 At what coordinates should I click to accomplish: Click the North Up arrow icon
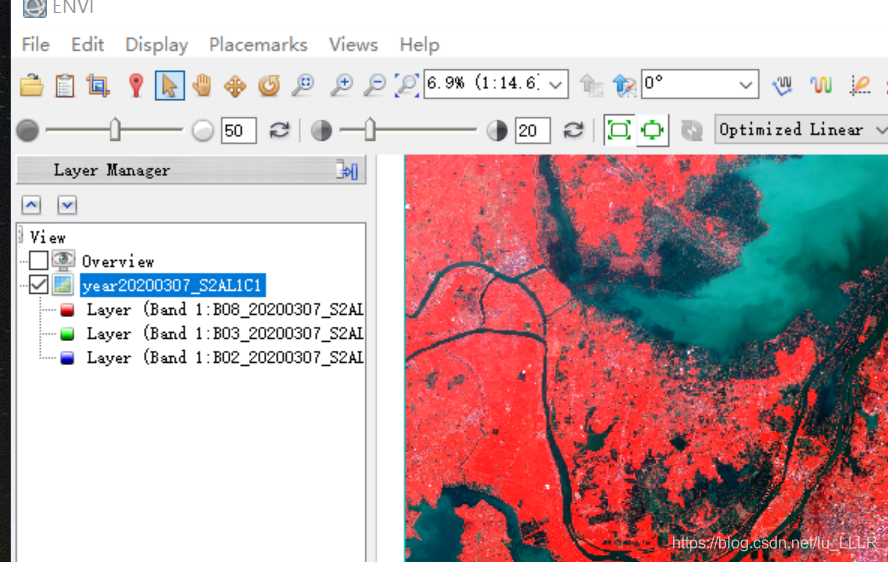[x=624, y=86]
